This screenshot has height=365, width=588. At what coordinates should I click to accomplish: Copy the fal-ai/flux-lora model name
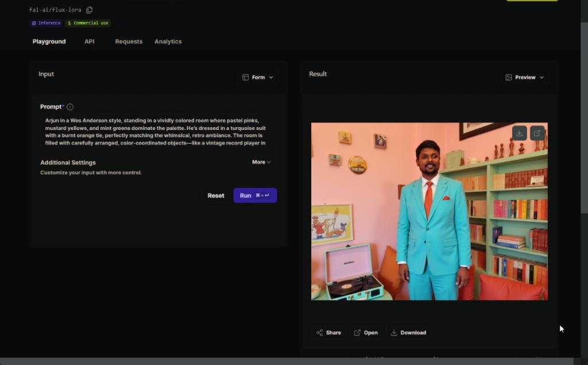coord(89,10)
